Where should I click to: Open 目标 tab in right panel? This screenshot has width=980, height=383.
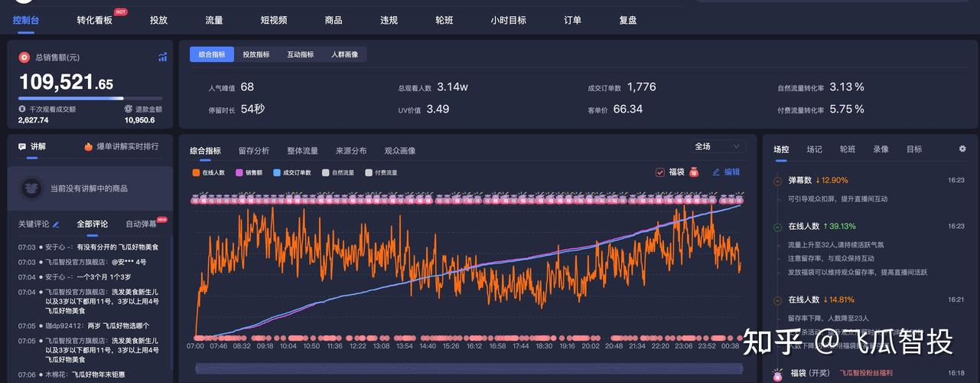(x=914, y=149)
